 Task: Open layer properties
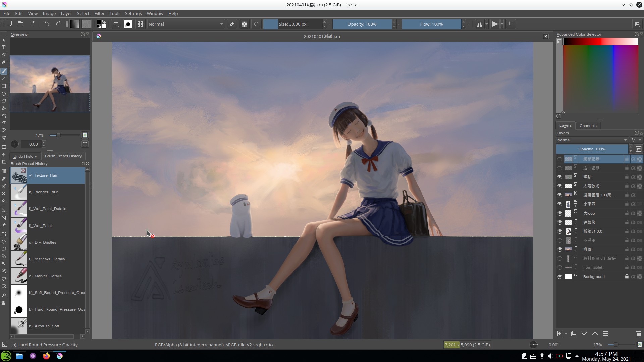click(x=606, y=334)
